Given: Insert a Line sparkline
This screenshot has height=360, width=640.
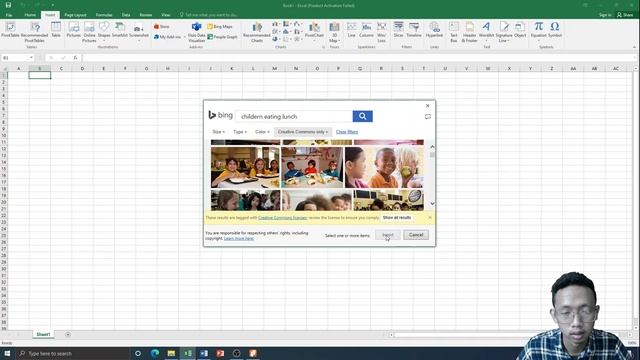Looking at the screenshot, I should coord(351,30).
